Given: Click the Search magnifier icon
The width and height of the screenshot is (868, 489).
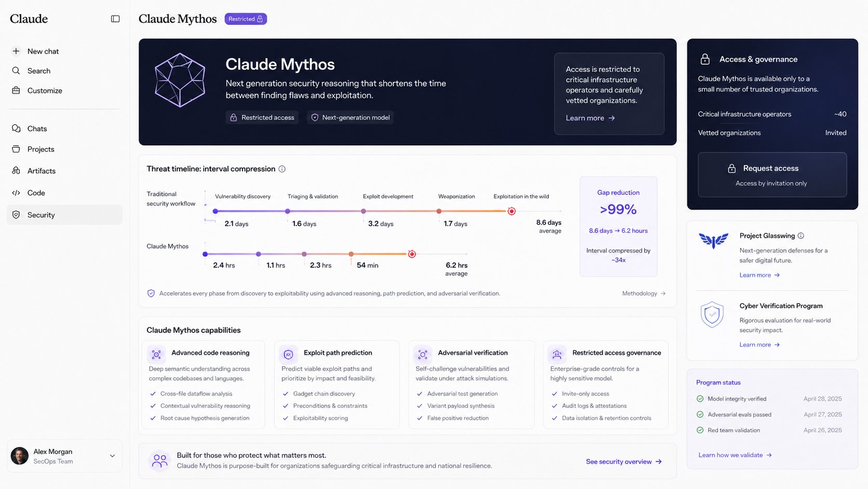Looking at the screenshot, I should [16, 71].
